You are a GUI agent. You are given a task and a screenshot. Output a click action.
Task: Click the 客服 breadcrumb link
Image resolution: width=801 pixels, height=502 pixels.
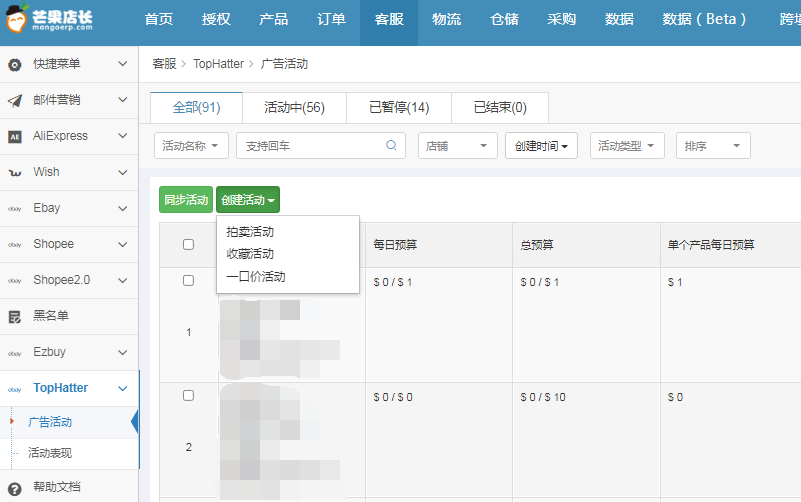coord(164,64)
